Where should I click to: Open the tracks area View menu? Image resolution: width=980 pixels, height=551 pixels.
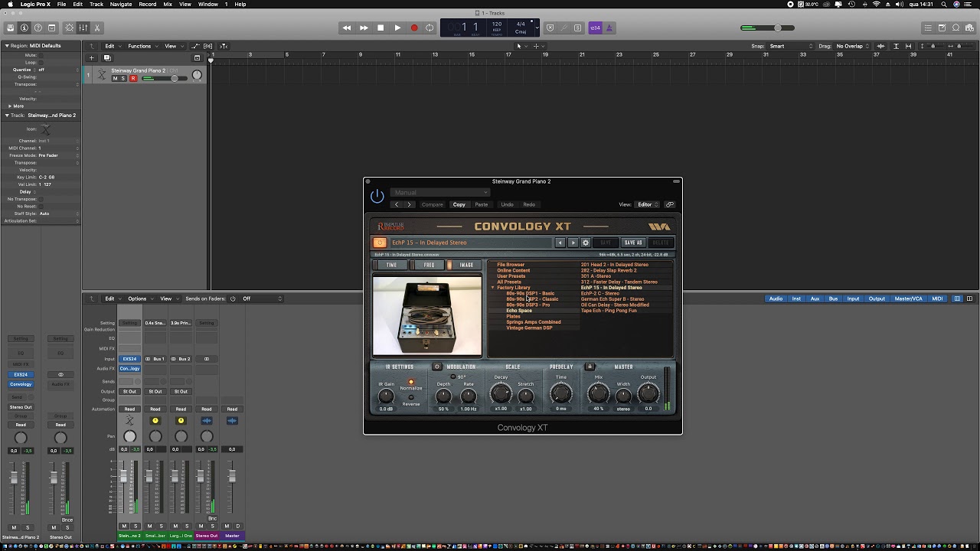172,46
